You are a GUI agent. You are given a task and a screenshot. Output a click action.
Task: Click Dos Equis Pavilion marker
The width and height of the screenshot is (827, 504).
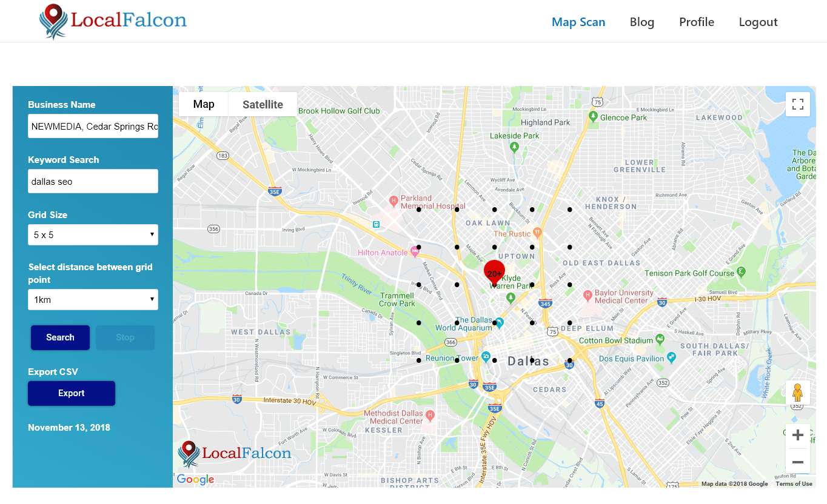click(671, 357)
